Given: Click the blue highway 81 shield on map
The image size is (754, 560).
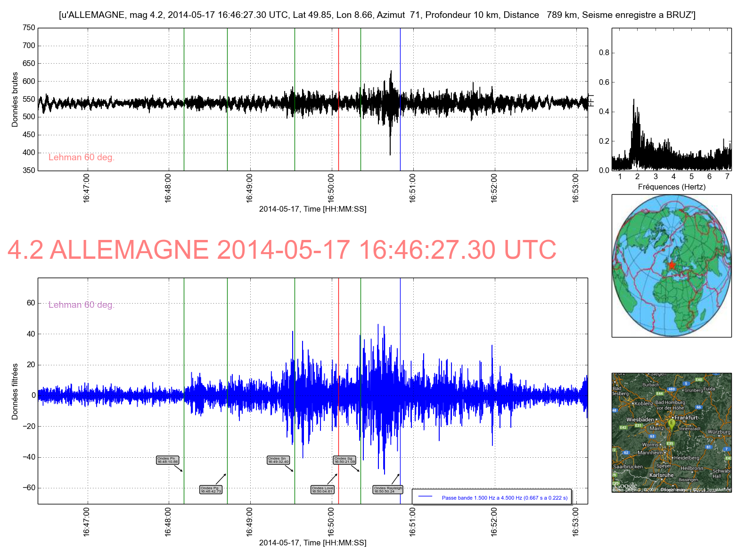Looking at the screenshot, I should tap(708, 447).
